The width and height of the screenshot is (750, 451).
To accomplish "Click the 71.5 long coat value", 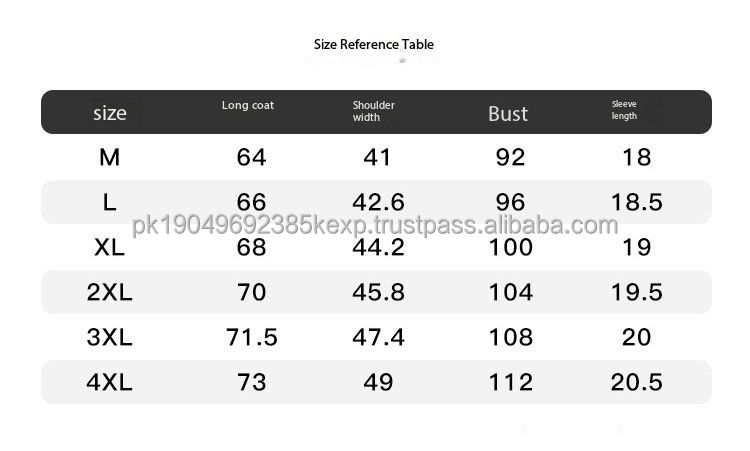I will (252, 337).
